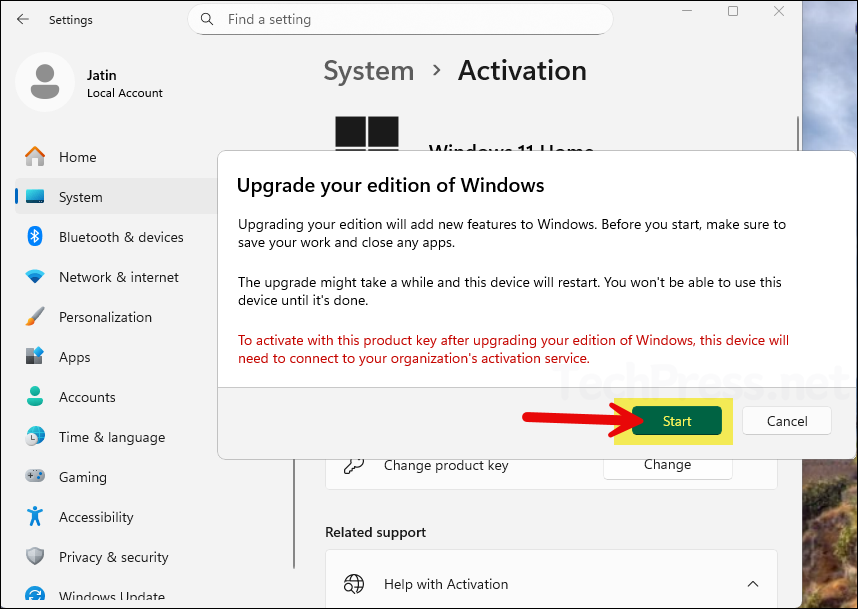Image resolution: width=858 pixels, height=609 pixels.
Task: Click the Help with Activation label
Action: click(446, 584)
